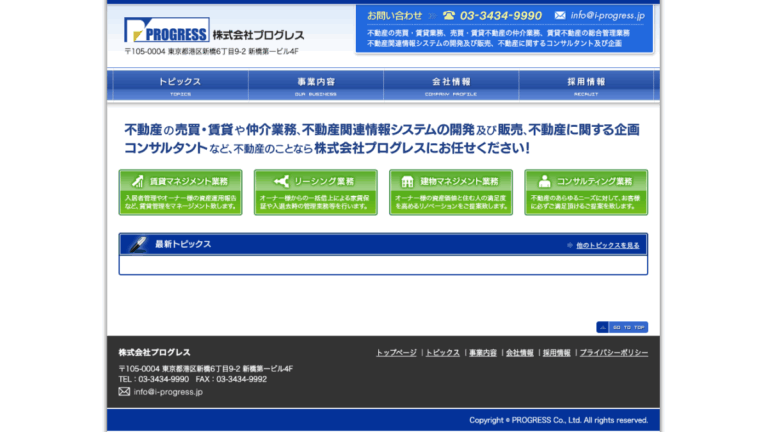
Task: Click the envelope icon in header
Action: [x=560, y=15]
